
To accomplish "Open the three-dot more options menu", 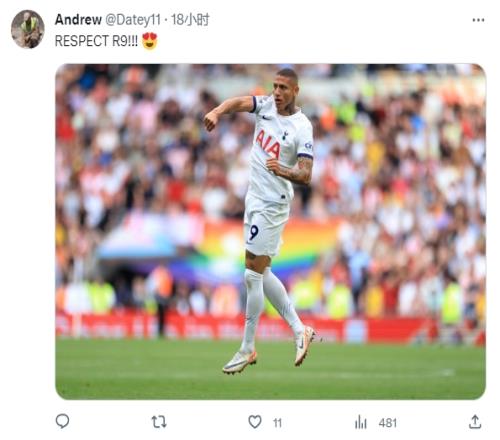I will (478, 20).
